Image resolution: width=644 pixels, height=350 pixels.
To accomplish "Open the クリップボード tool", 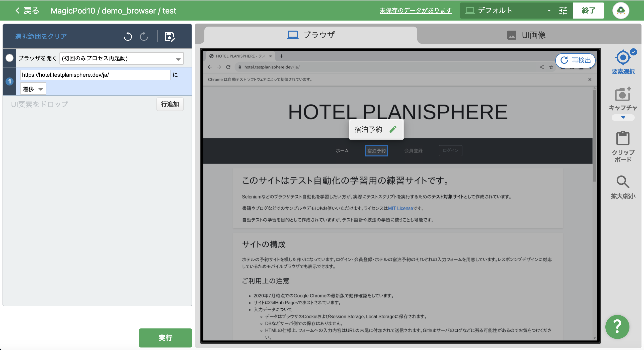I will click(623, 147).
